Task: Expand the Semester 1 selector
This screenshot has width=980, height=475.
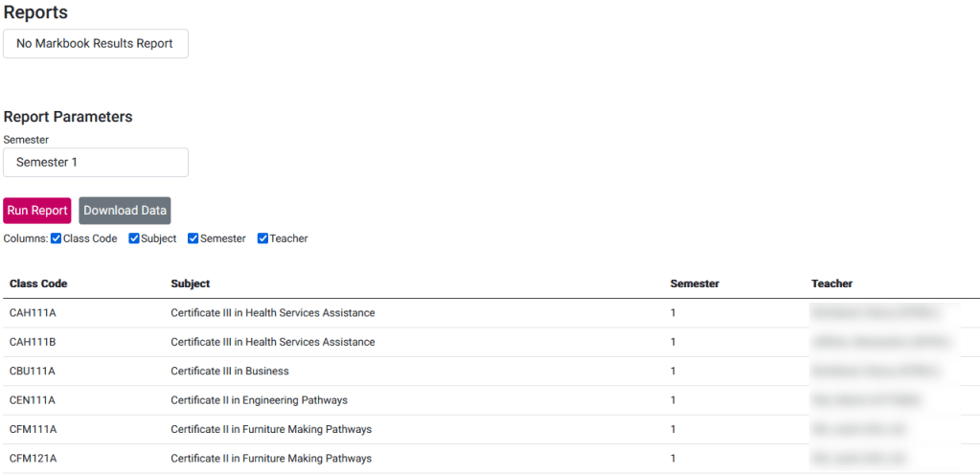Action: pyautogui.click(x=96, y=163)
